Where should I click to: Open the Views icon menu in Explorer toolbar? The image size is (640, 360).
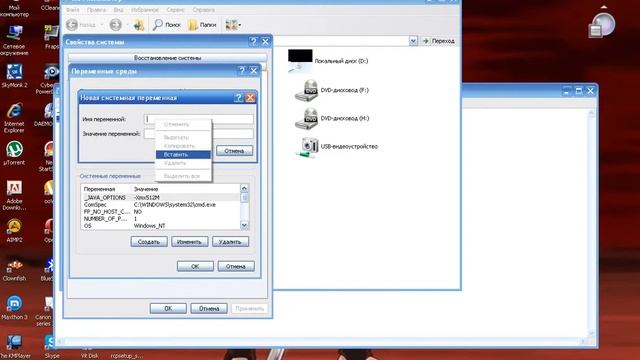tap(233, 25)
